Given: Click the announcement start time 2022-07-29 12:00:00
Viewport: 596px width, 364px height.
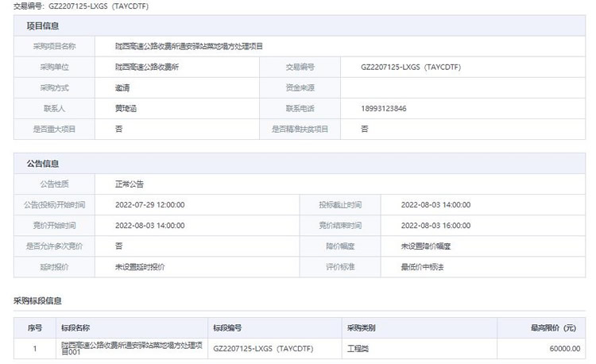Looking at the screenshot, I should pos(150,205).
